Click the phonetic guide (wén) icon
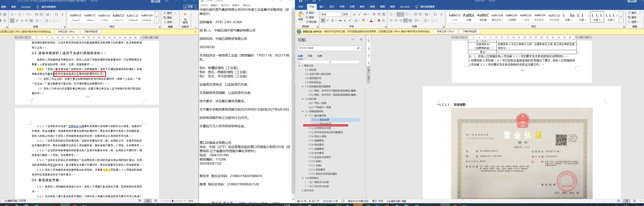Image resolution: width=644 pixels, height=206 pixels. (x=379, y=14)
